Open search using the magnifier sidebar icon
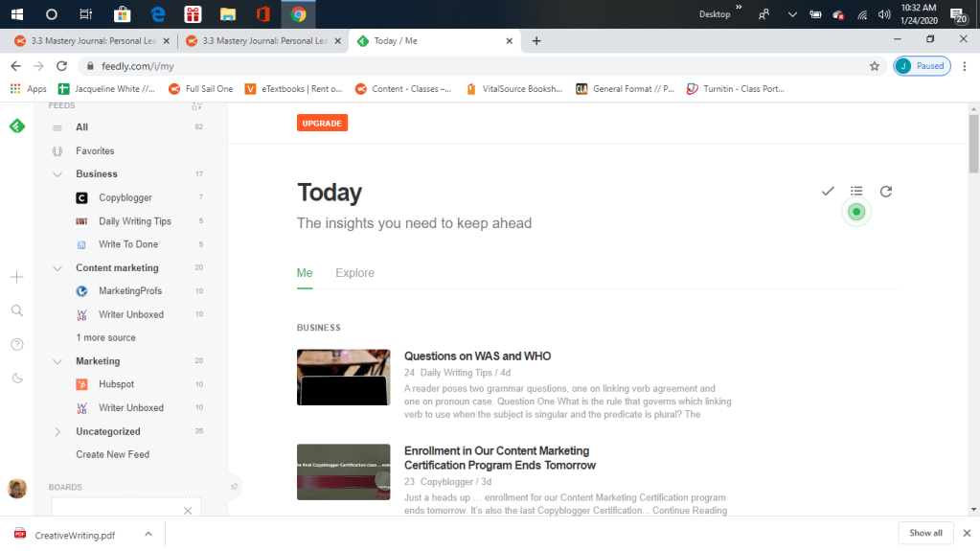 click(x=16, y=310)
